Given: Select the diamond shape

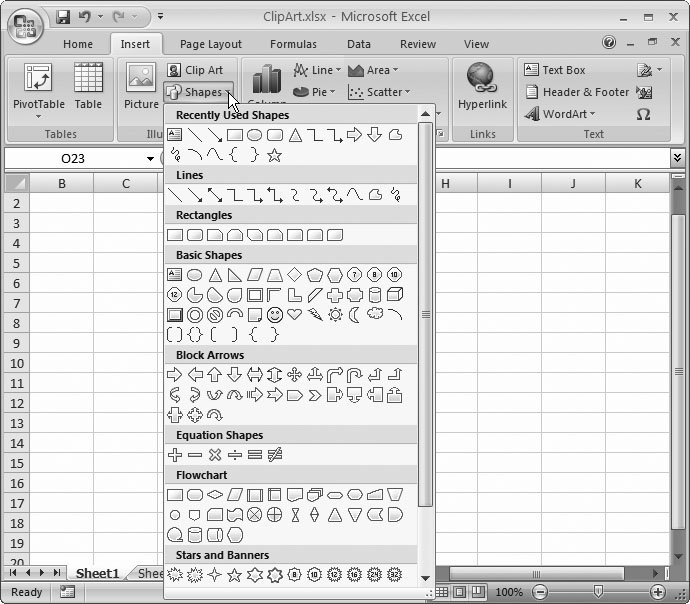Looking at the screenshot, I should pos(294,275).
